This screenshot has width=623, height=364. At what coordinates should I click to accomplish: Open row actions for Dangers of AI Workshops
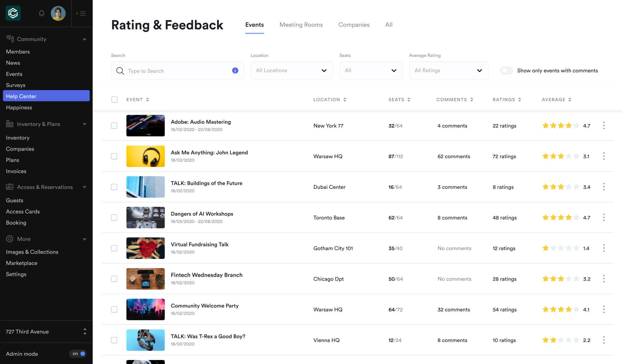[604, 217]
